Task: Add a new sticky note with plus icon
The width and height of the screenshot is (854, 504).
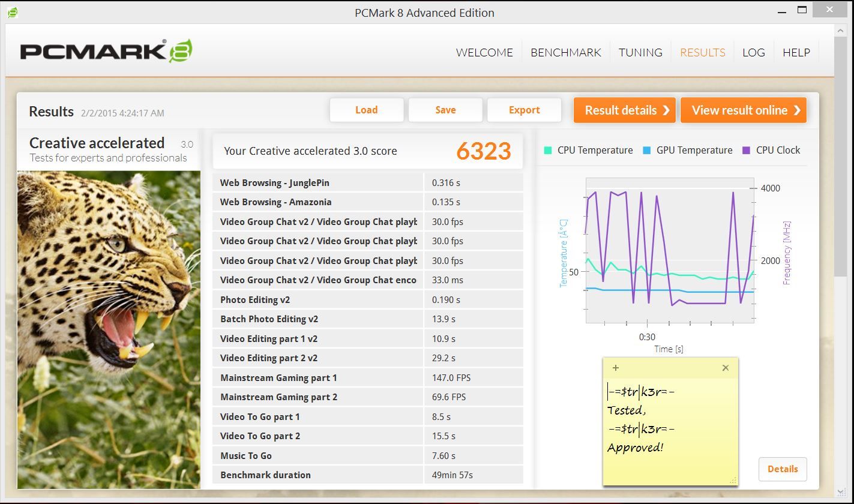Action: [615, 368]
